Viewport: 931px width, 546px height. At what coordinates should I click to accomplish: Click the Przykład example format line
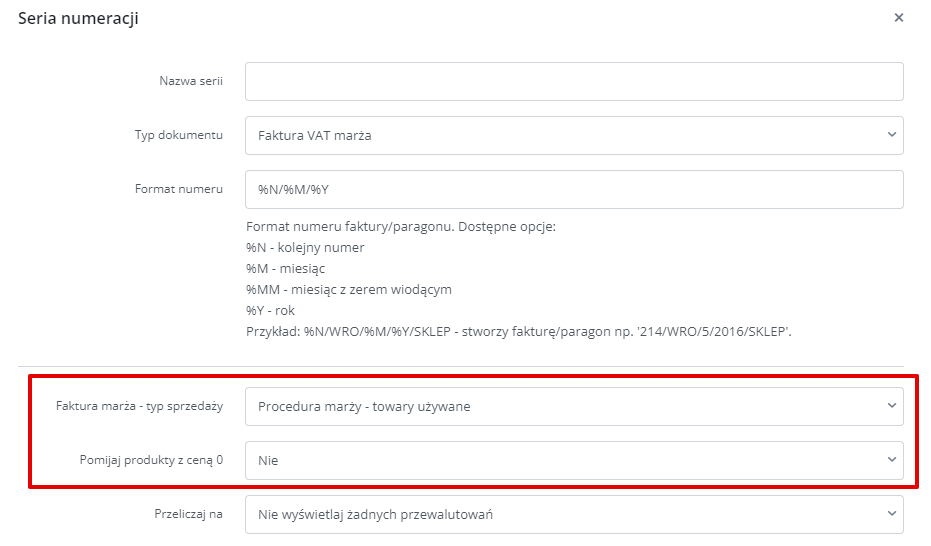pos(518,332)
